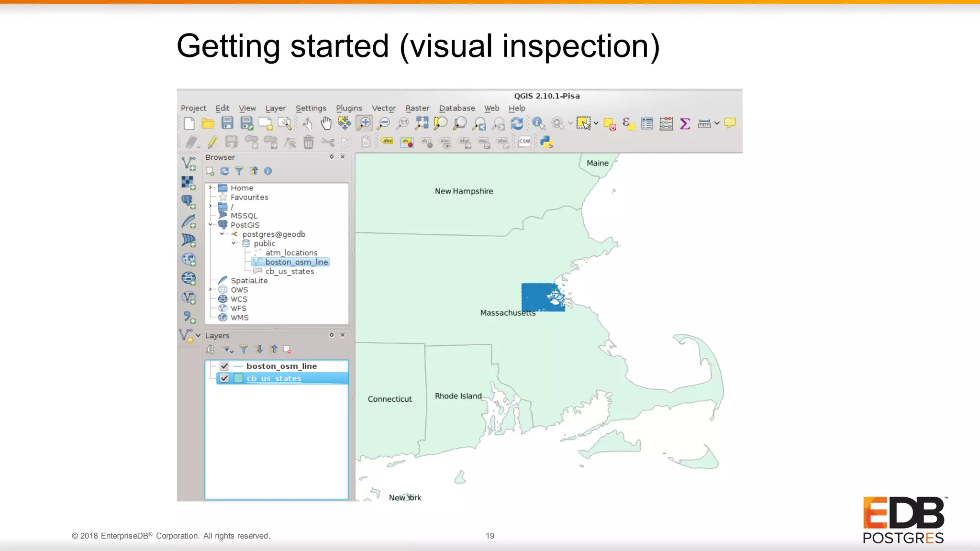980x551 pixels.
Task: Select the Measure ruler tool
Action: pos(704,124)
